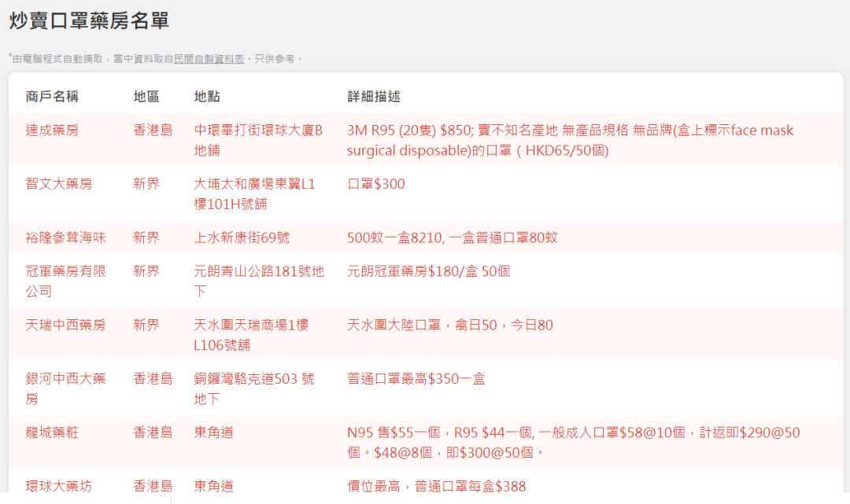Click the description 天水圍大陸口罩，禽日50

[450, 325]
